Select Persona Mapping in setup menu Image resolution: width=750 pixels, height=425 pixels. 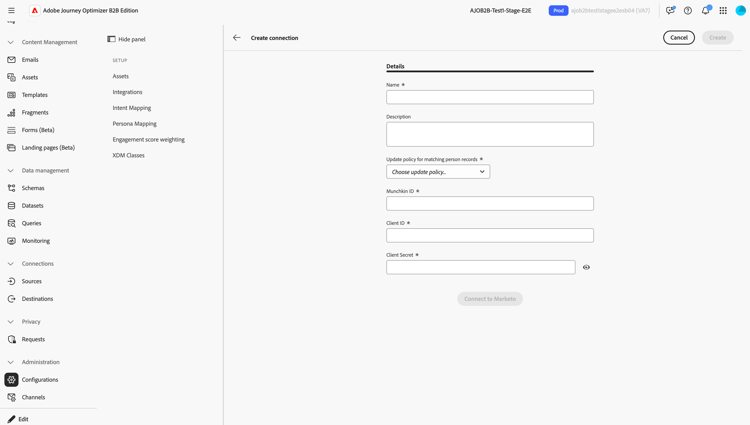pos(134,124)
